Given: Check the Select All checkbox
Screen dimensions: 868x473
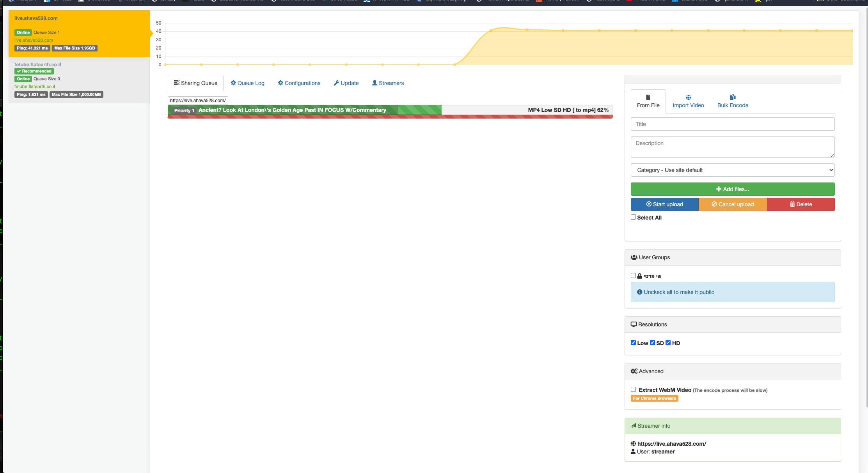Looking at the screenshot, I should coord(633,217).
